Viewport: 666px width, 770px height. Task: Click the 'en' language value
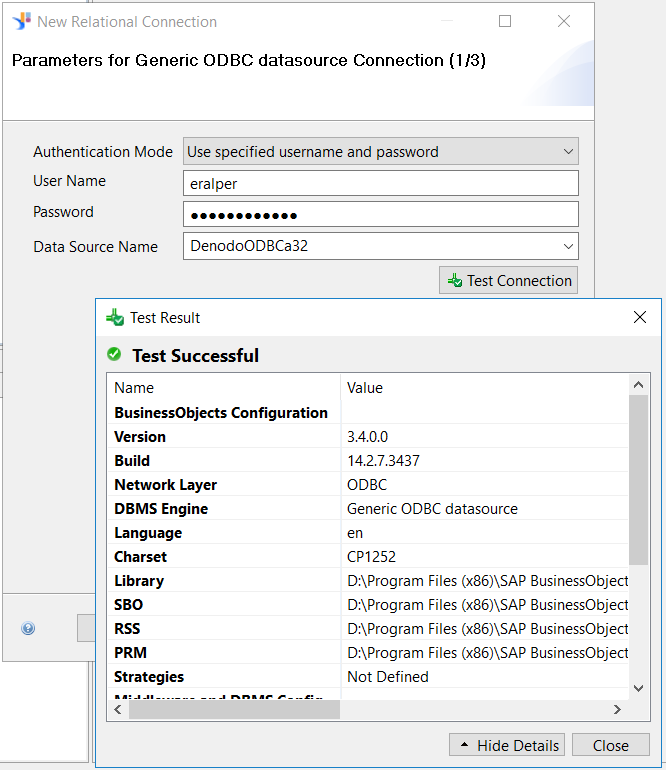(x=355, y=533)
